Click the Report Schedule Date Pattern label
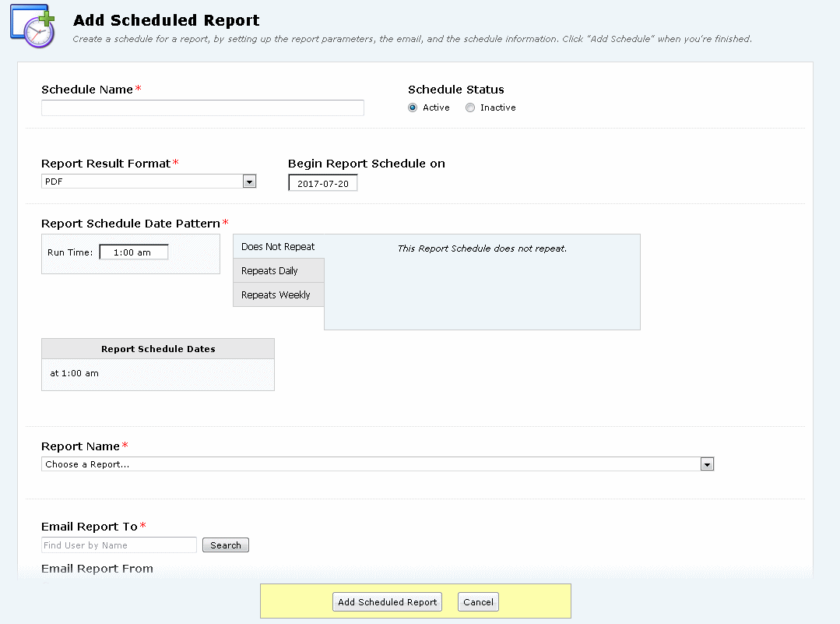 pyautogui.click(x=131, y=223)
